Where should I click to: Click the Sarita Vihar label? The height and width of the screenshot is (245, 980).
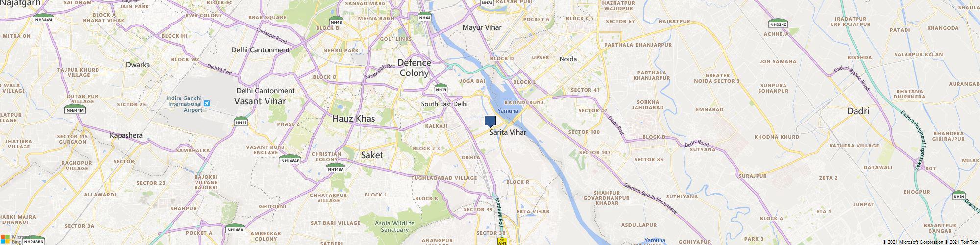coord(508,132)
